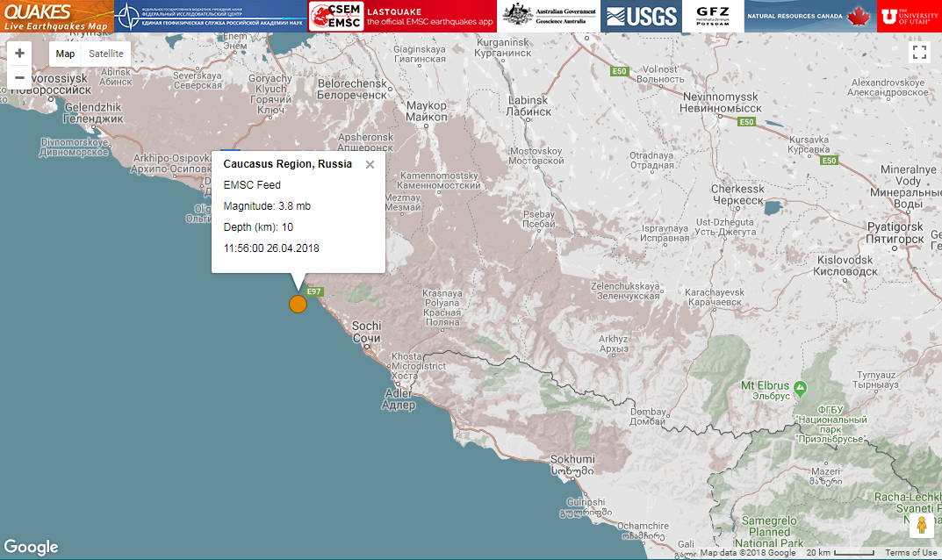Click the Google logo on map

pos(31,547)
